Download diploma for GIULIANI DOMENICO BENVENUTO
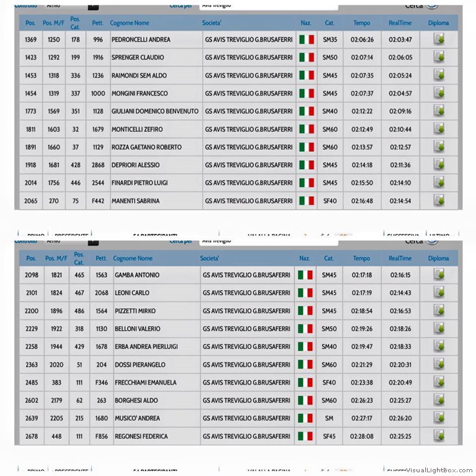The height and width of the screenshot is (476, 476). tap(439, 111)
